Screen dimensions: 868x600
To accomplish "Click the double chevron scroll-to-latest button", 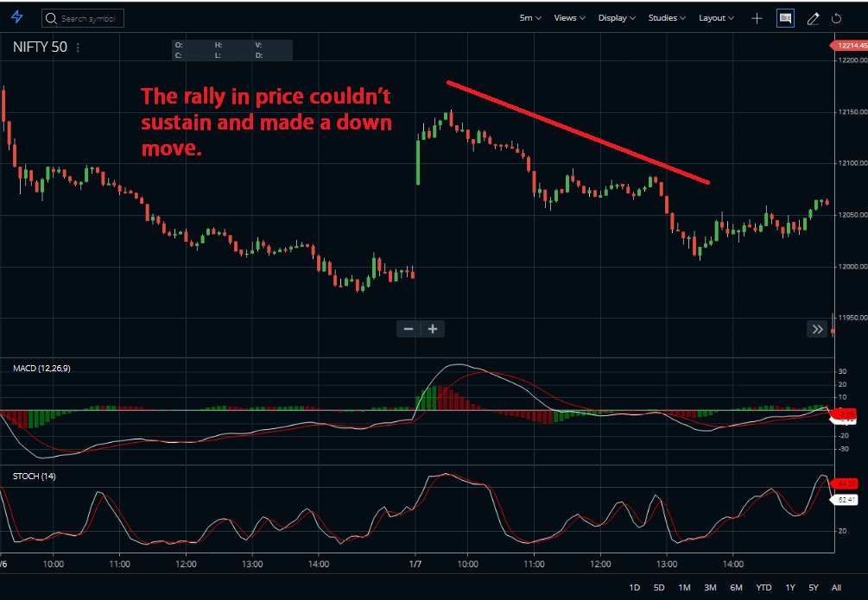I will click(818, 329).
